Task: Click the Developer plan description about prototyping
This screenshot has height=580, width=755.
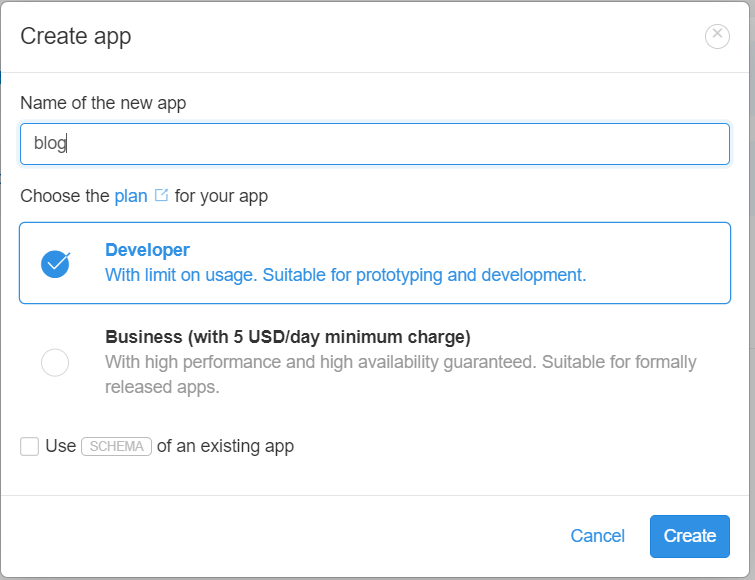Action: coord(345,275)
